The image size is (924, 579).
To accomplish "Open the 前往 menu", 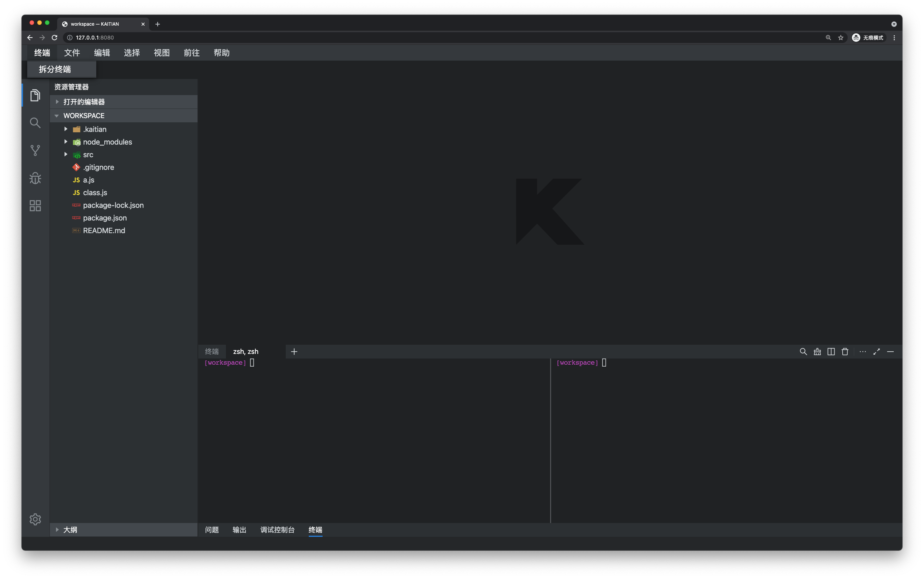I will (x=192, y=53).
